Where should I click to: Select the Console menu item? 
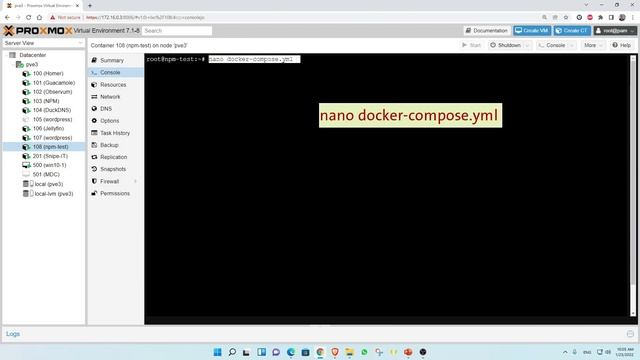(x=110, y=72)
